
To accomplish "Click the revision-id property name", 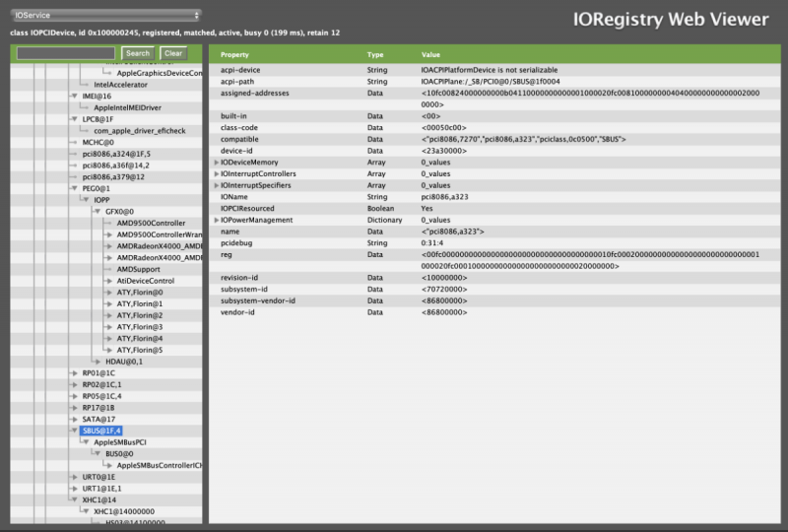I will coord(239,278).
